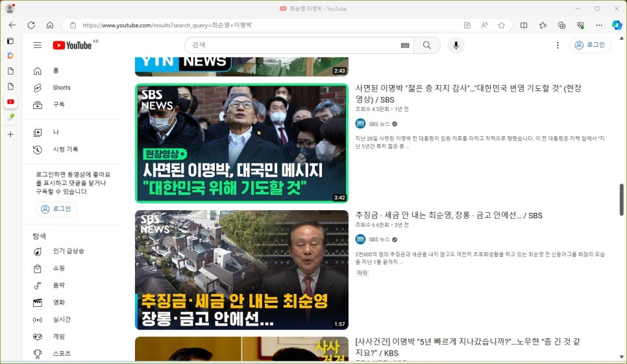Click the page vertical scrollbar thumb
This screenshot has height=364, width=627.
tap(621, 200)
